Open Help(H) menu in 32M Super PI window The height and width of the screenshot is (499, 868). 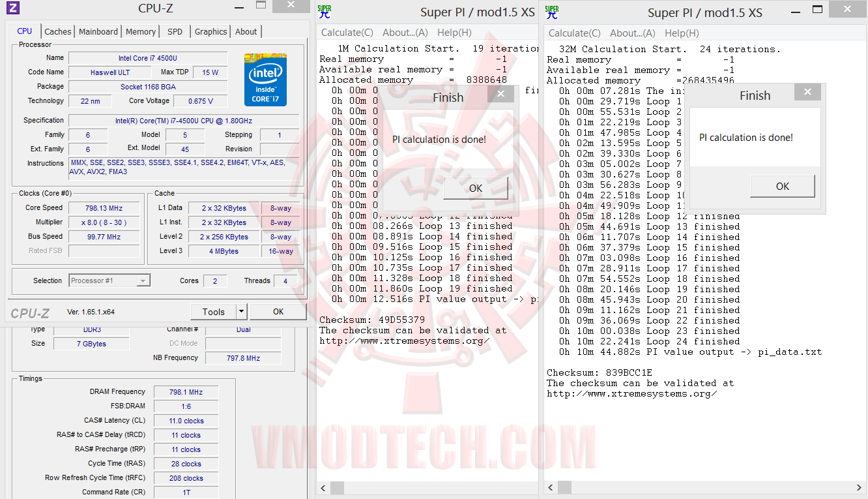682,33
